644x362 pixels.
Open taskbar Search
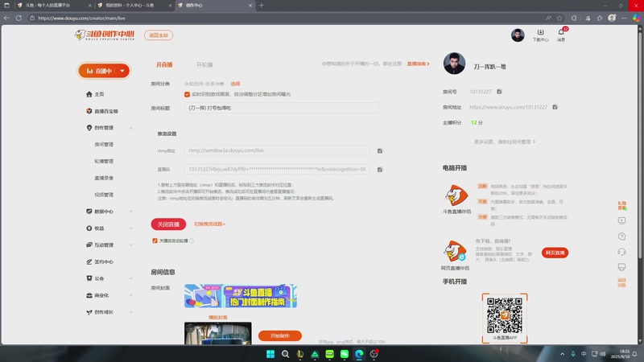tap(285, 354)
